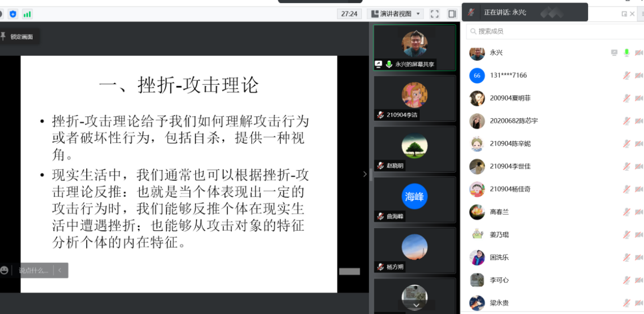The image size is (644, 314).
Task: Click the 说点什么 chat box
Action: 34,270
